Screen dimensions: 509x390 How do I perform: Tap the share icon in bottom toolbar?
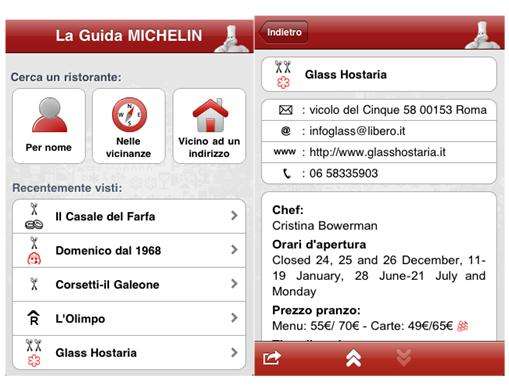272,358
